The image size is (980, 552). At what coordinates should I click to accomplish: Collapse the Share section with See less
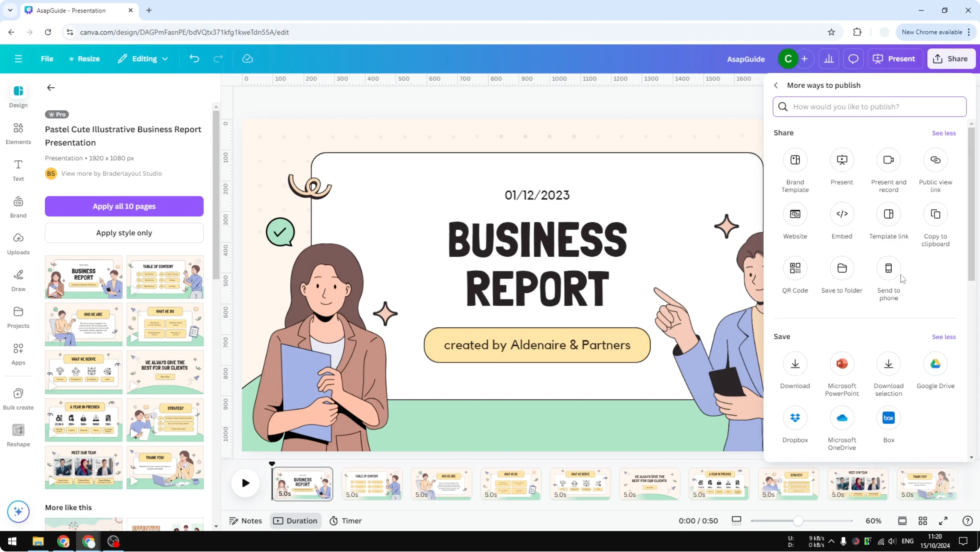(x=944, y=133)
